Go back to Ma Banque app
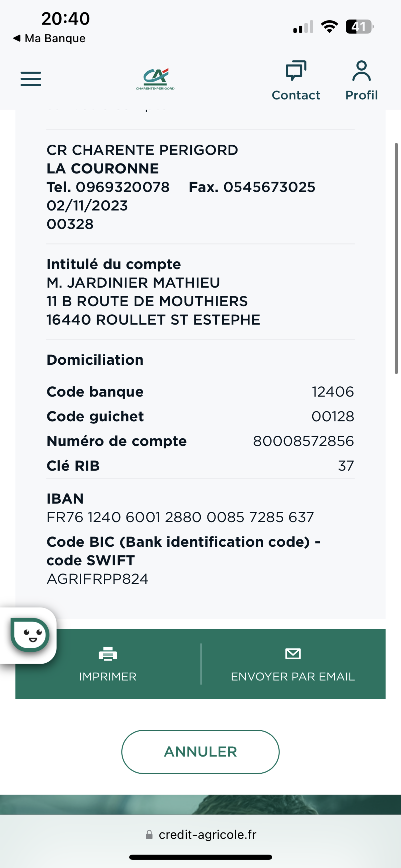The image size is (401, 868). coord(49,39)
